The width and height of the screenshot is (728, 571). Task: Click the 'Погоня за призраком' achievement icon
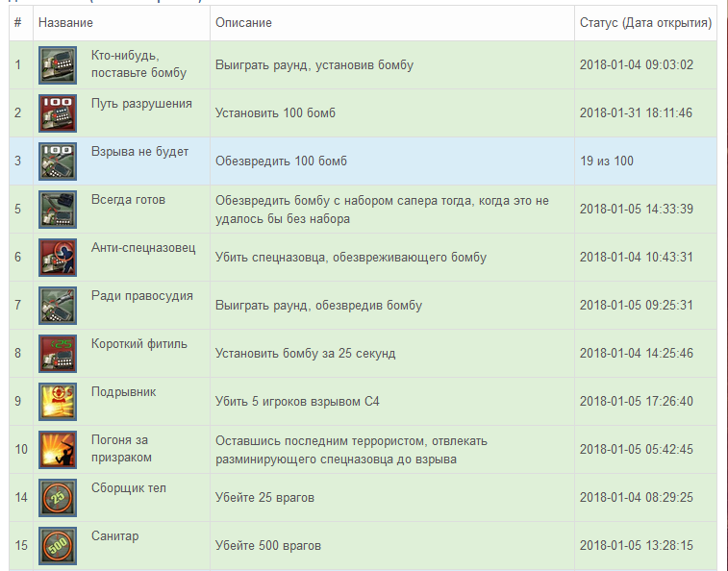point(58,450)
